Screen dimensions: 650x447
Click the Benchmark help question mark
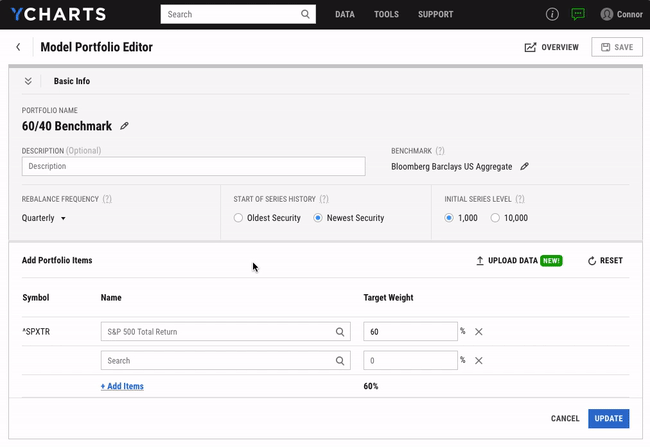coord(440,151)
